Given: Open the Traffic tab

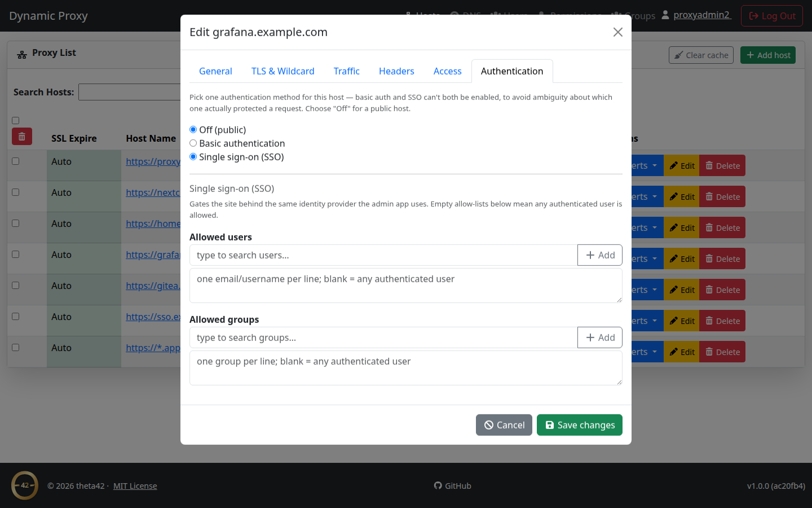Looking at the screenshot, I should [347, 71].
